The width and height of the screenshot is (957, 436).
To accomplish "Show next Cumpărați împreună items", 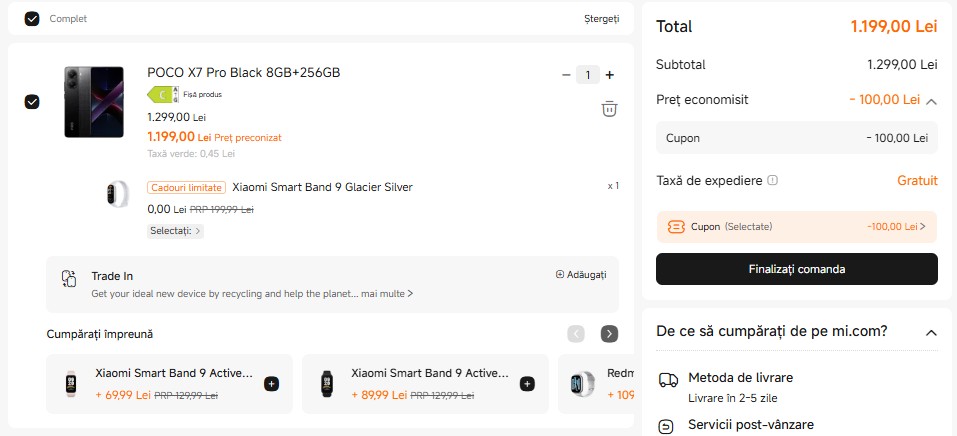I will [x=609, y=333].
